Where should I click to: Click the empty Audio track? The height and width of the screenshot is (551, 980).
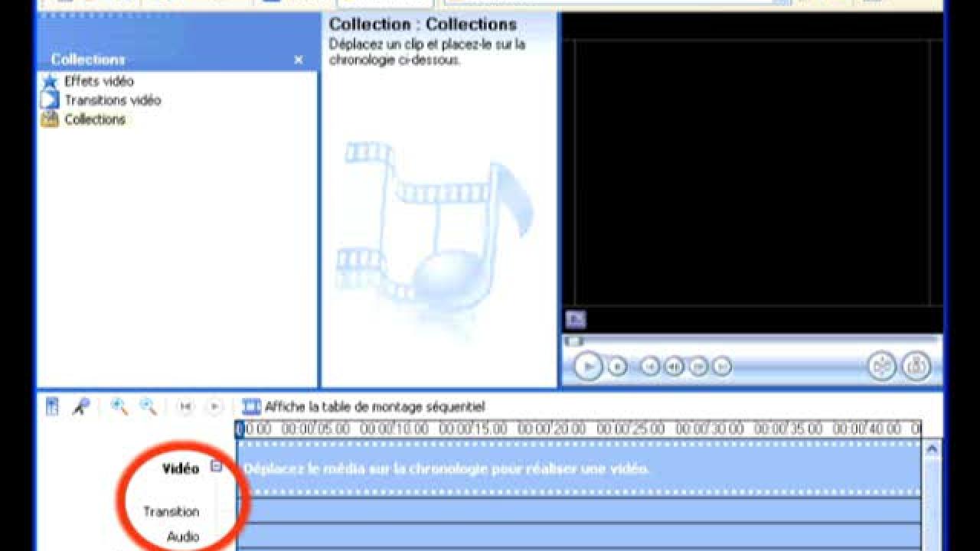(579, 536)
